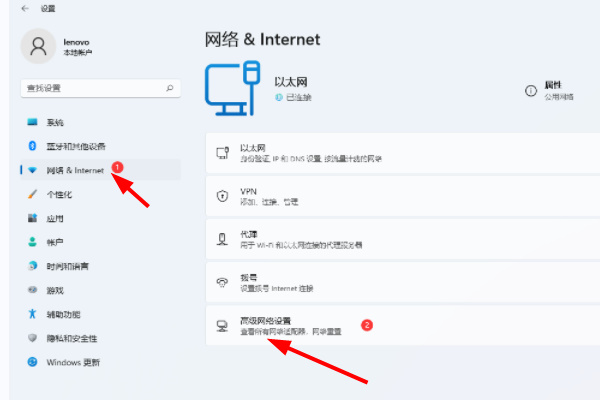Open 个性化 with the paintbrush icon

[60, 194]
